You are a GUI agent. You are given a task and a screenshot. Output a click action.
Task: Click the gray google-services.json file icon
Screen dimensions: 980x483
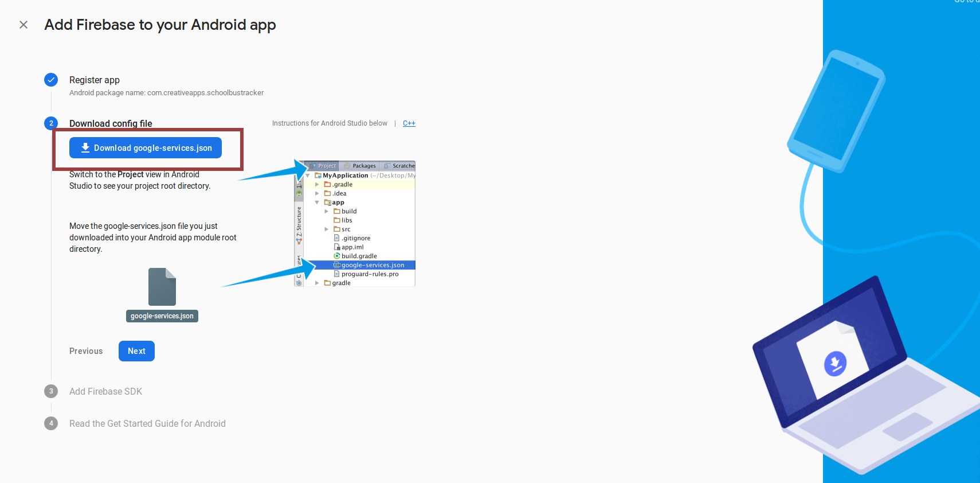[162, 287]
